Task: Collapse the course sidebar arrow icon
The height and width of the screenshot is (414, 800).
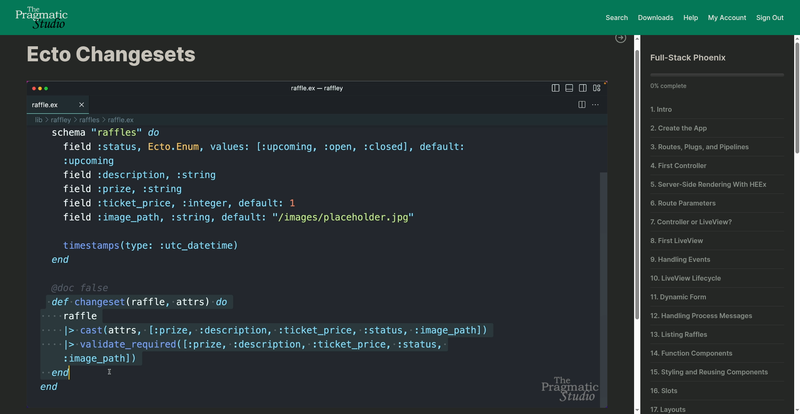Action: coord(620,38)
